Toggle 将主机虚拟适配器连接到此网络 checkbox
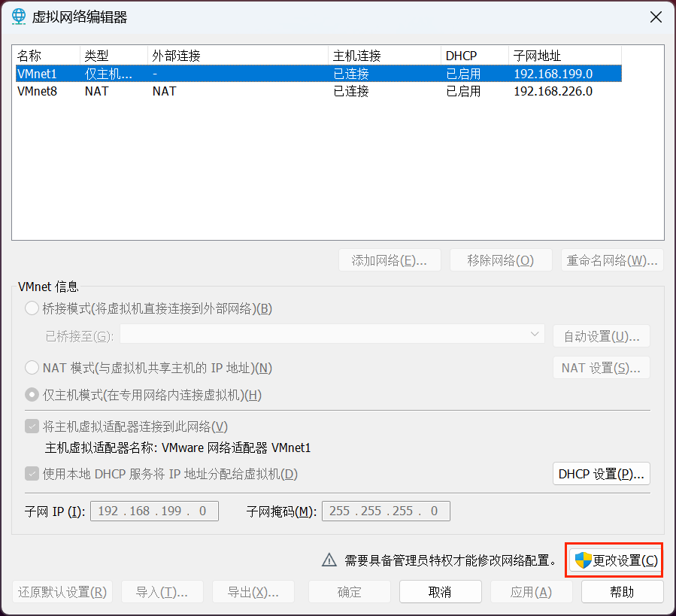The width and height of the screenshot is (676, 616). point(32,426)
